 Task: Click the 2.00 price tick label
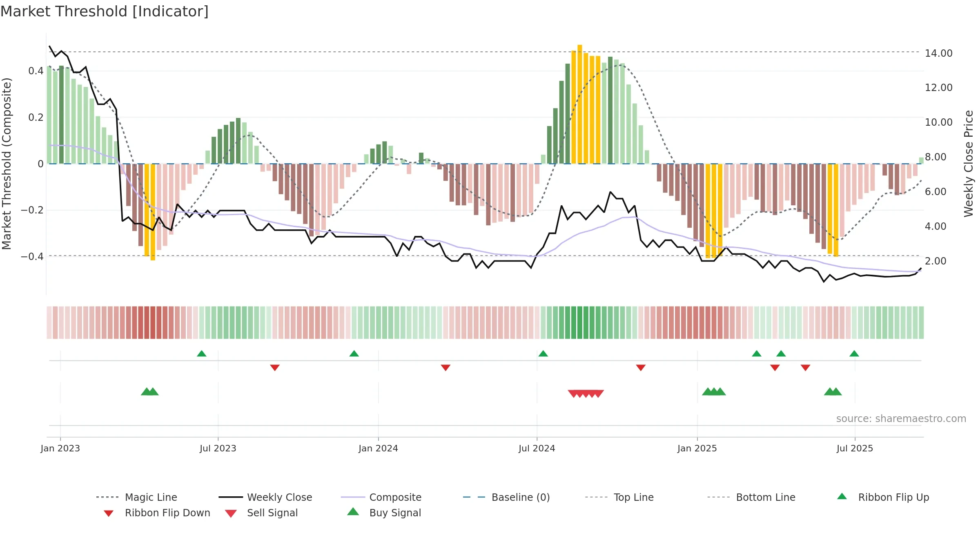click(935, 261)
